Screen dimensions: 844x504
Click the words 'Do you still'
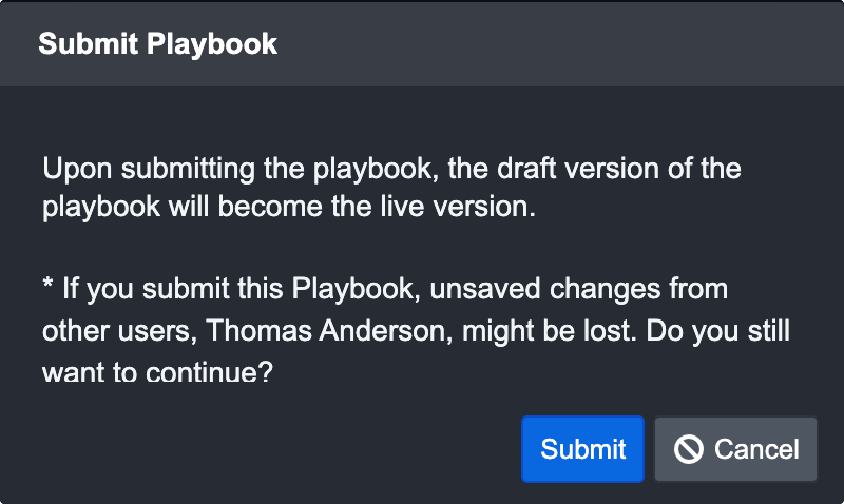click(x=717, y=331)
